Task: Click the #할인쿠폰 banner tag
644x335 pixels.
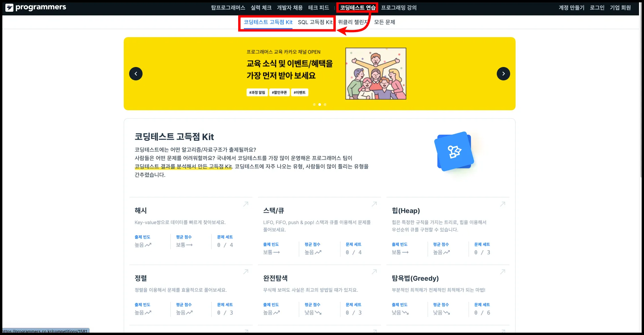Action: 279,92
